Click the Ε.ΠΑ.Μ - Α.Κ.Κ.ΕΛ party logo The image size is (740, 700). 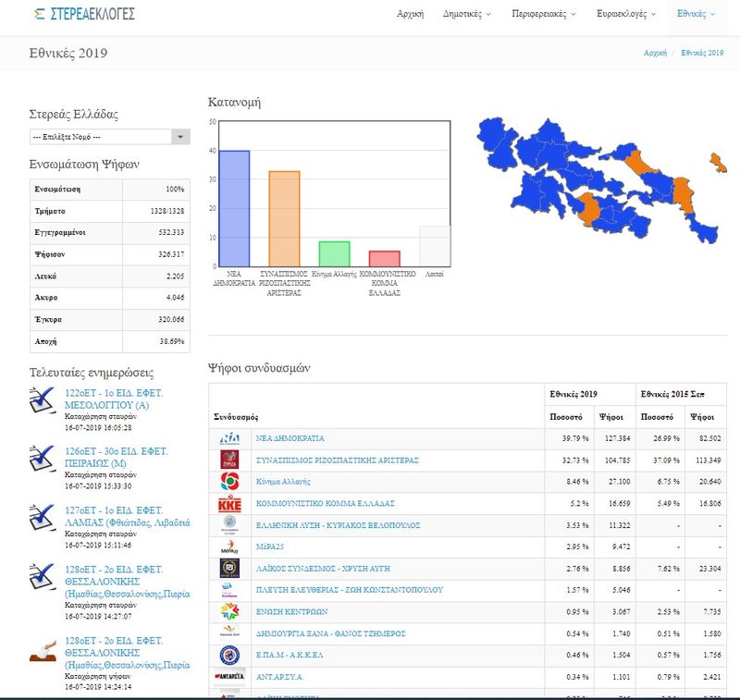click(229, 656)
